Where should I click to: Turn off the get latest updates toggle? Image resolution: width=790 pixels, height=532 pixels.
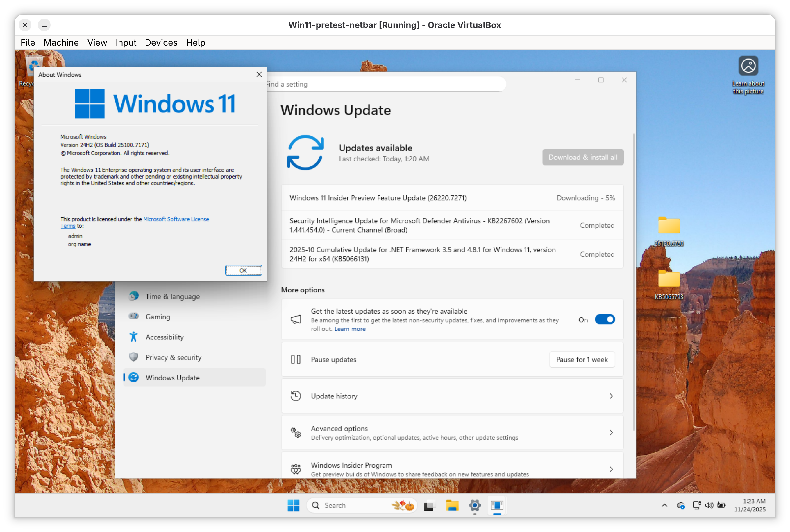click(605, 320)
